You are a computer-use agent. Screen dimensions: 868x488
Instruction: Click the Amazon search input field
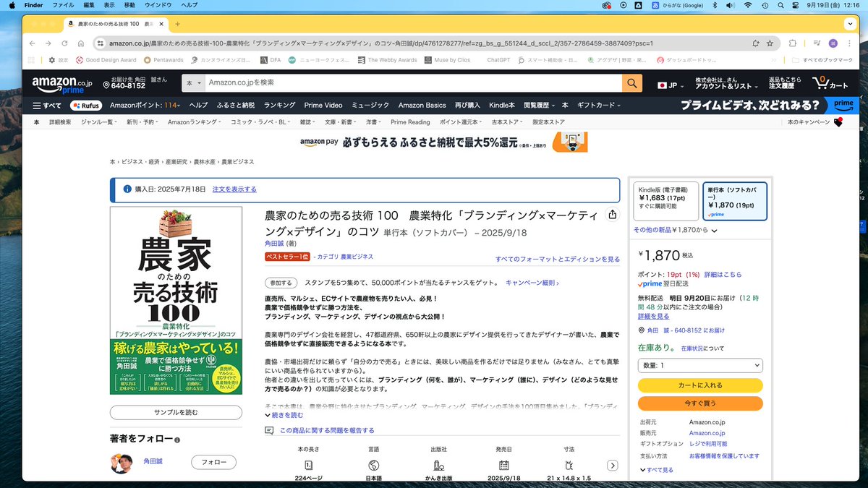coord(413,83)
